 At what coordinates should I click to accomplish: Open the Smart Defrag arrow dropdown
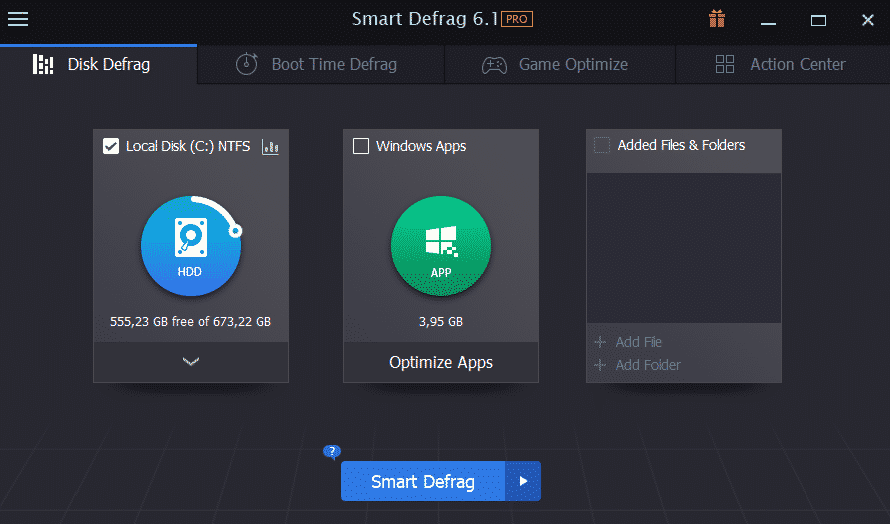(523, 481)
